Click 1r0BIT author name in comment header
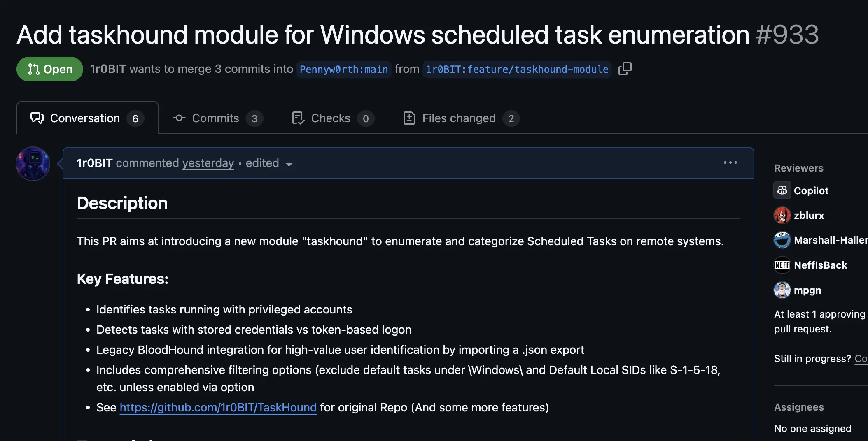Image resolution: width=868 pixels, height=441 pixels. (x=94, y=163)
